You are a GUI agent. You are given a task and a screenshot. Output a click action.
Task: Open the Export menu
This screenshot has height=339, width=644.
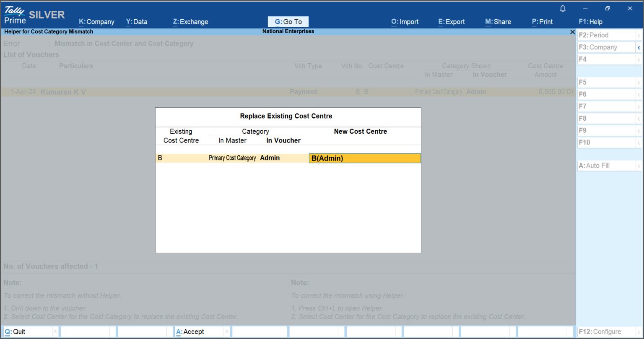[x=452, y=21]
